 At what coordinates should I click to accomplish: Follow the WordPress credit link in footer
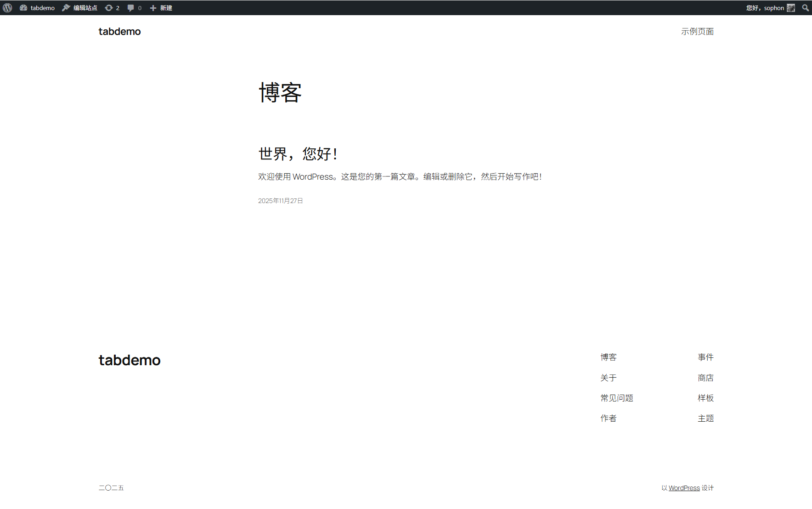tap(684, 488)
